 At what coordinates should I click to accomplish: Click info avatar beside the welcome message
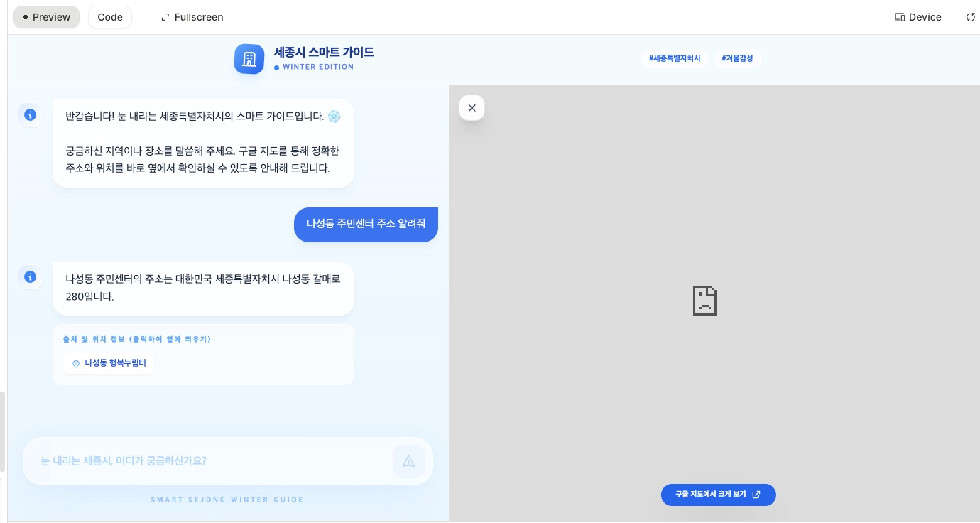pyautogui.click(x=30, y=114)
